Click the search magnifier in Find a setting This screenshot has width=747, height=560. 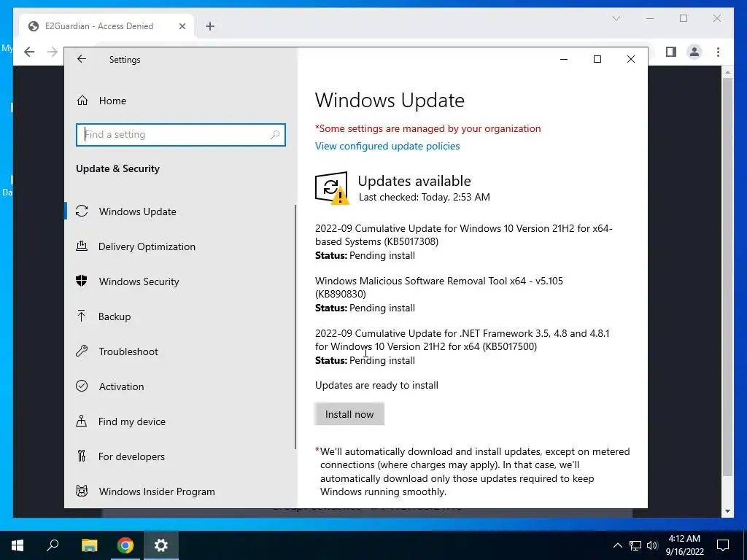click(275, 135)
